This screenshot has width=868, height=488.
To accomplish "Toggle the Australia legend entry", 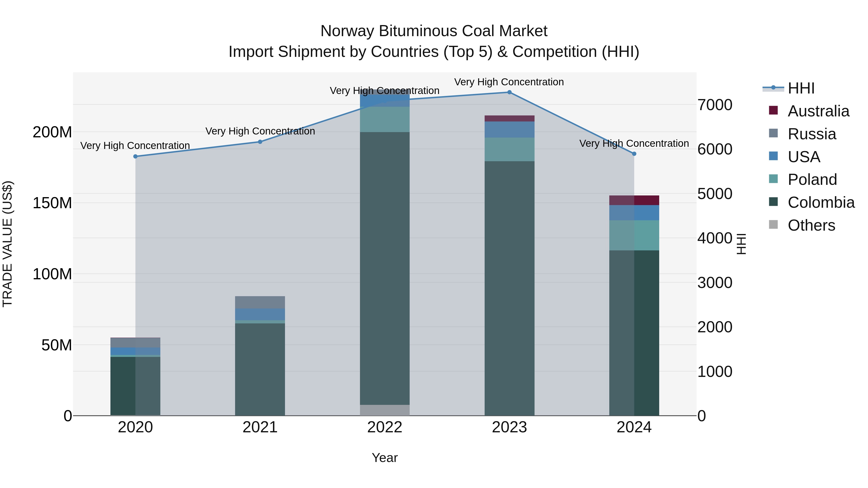I will [x=809, y=111].
